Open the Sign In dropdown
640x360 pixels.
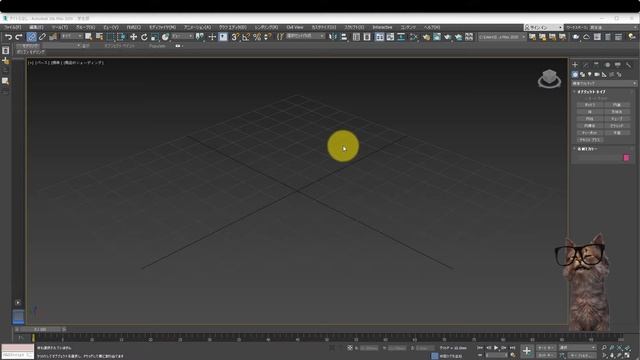[543, 27]
